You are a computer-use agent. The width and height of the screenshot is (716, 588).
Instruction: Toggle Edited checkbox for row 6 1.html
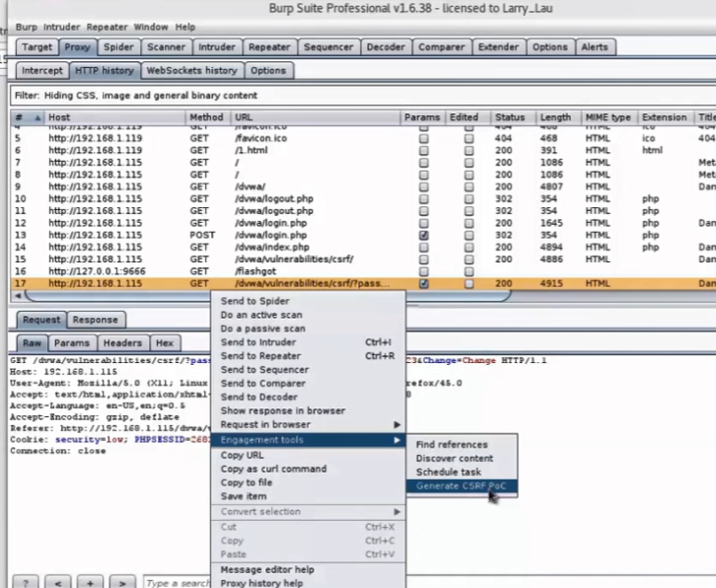pyautogui.click(x=469, y=151)
